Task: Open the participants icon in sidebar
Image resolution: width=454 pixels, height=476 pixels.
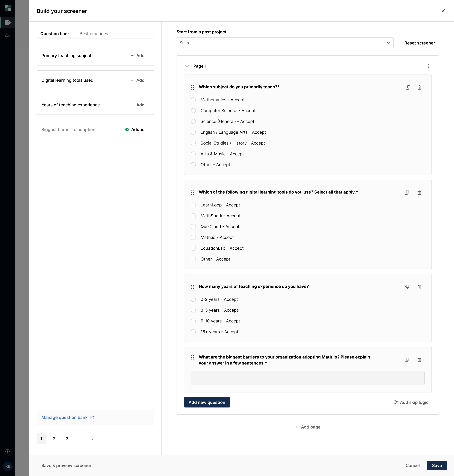Action: tap(8, 35)
